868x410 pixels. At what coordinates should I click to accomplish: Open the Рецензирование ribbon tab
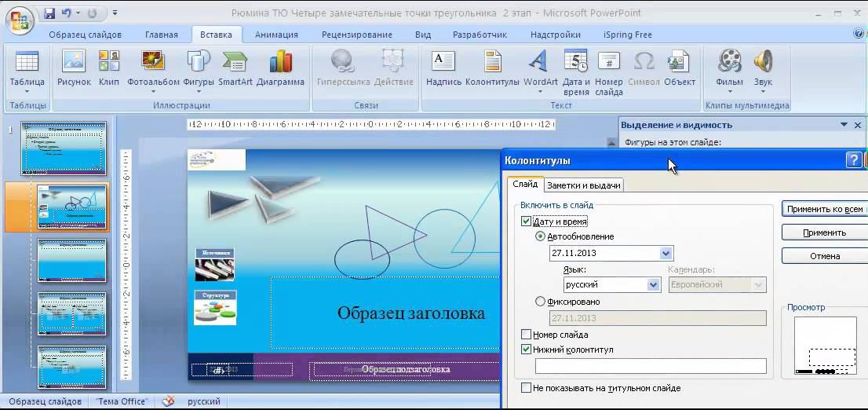coord(357,35)
